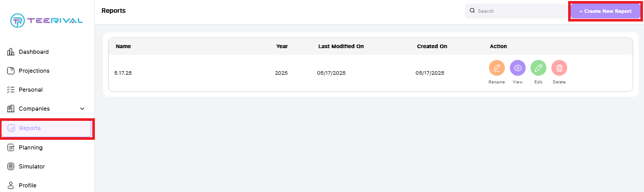This screenshot has width=644, height=192.
Task: Click the Last Modified On column header
Action: pyautogui.click(x=341, y=46)
